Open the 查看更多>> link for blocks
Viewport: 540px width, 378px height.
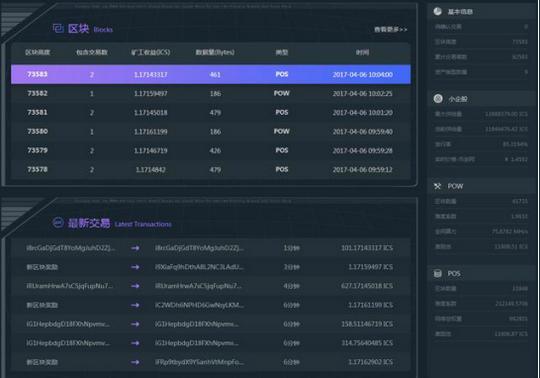coord(391,30)
